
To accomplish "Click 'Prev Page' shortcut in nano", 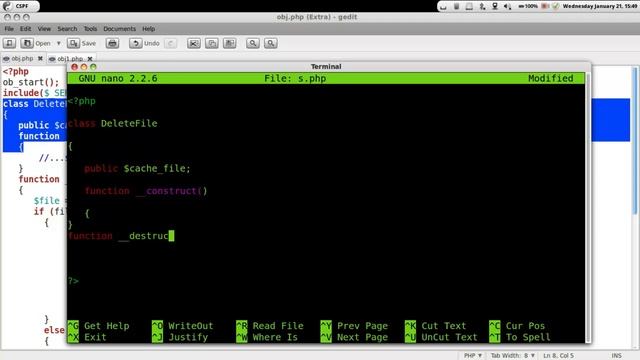I will click(x=362, y=326).
